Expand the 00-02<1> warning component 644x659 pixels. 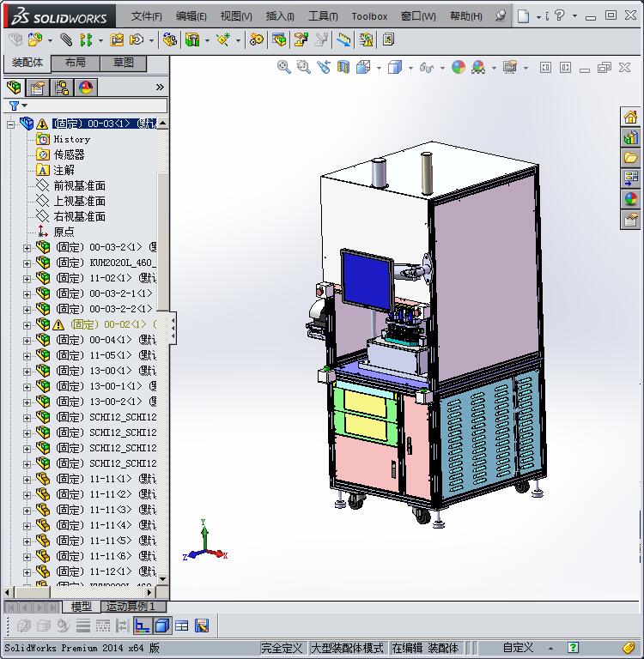27,325
